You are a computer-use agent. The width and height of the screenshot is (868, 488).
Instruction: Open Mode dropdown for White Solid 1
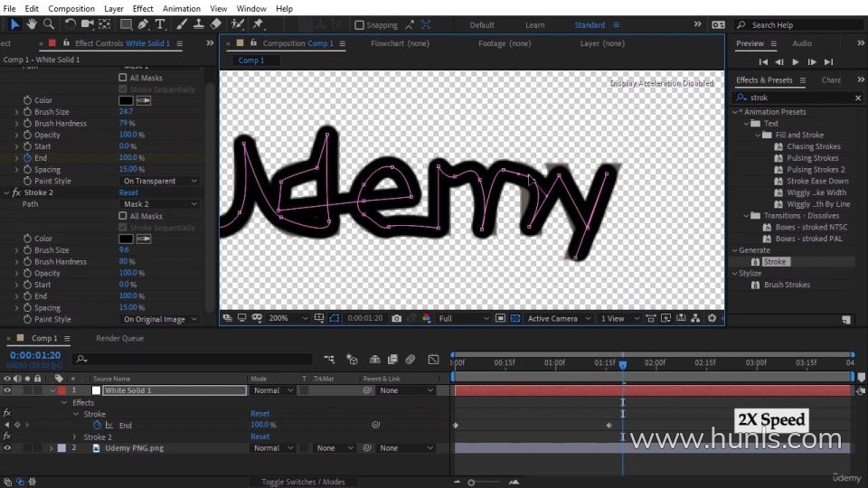pyautogui.click(x=273, y=390)
